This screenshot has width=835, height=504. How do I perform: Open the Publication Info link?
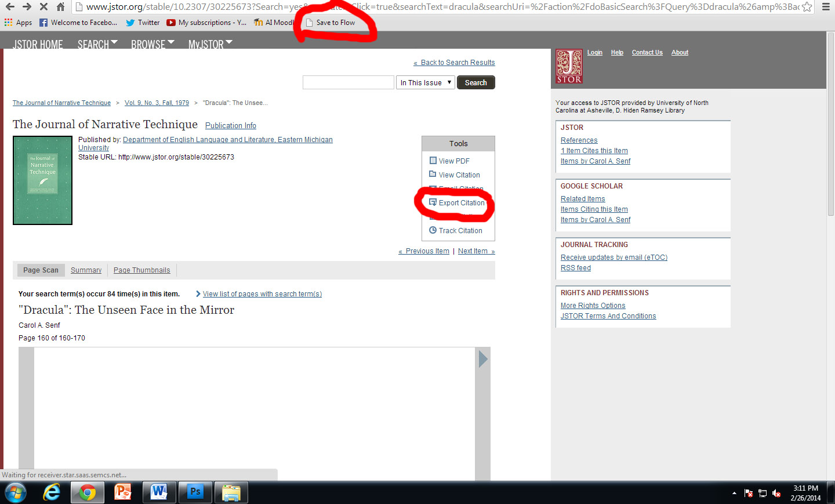[231, 125]
